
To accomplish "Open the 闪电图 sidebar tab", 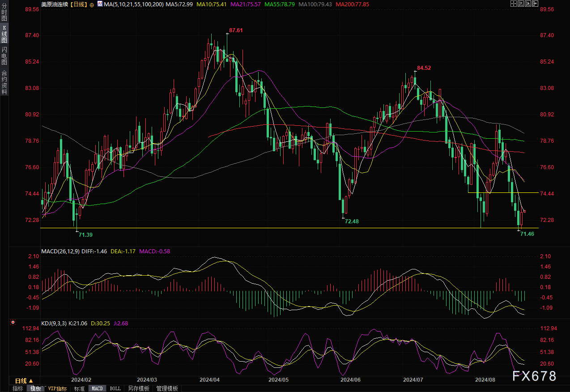I will click(x=4, y=55).
